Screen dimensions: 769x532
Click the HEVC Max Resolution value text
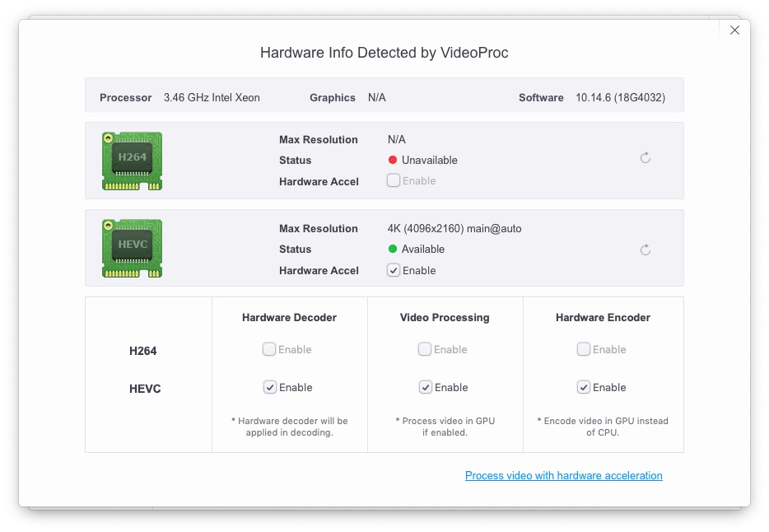(454, 228)
